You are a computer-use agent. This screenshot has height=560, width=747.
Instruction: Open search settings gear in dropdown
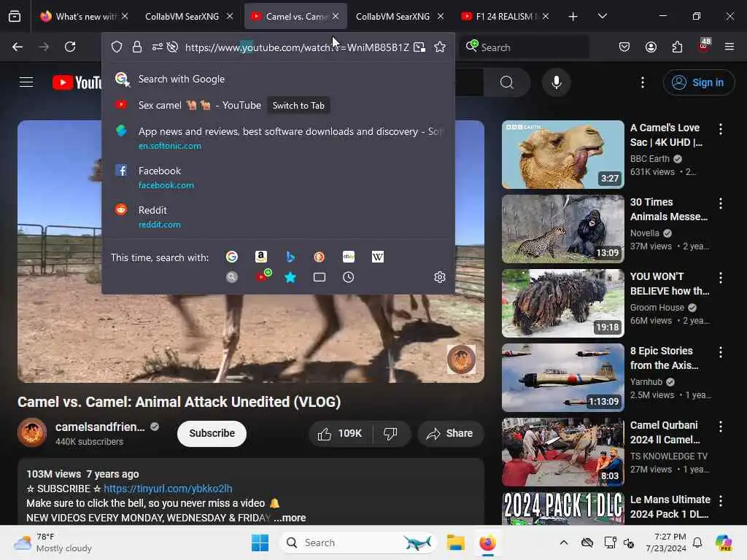coord(440,277)
